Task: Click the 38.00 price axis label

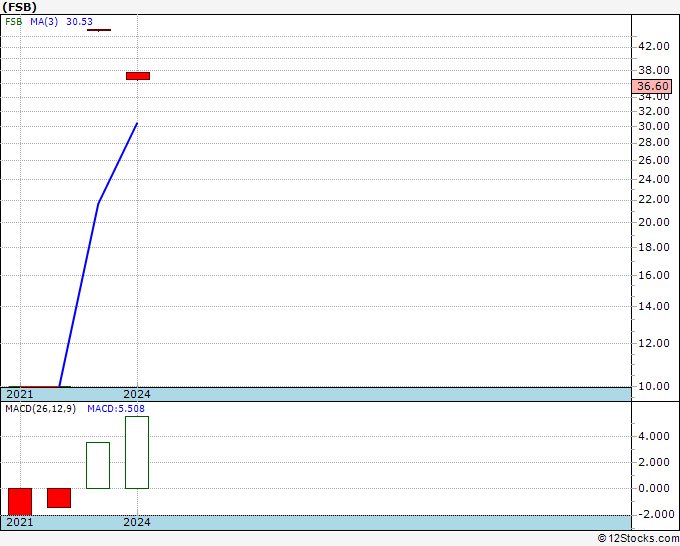Action: 654,70
